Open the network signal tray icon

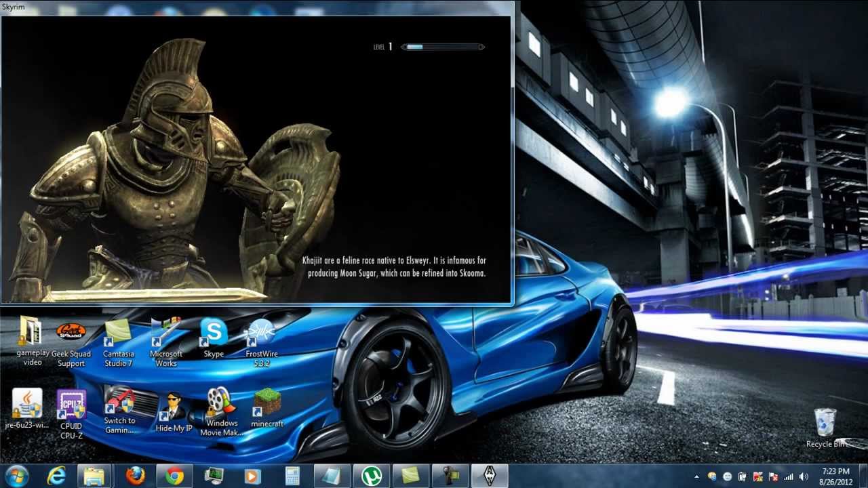(789, 476)
